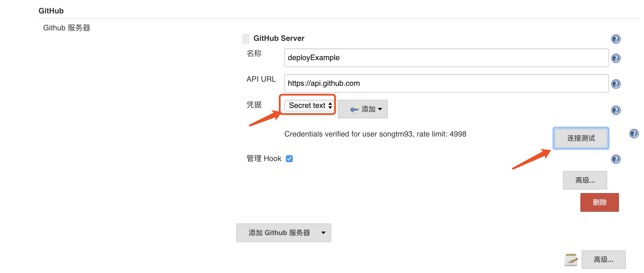Click the GitHub Server heading text
Screen dimensions: 644x273
279,38
